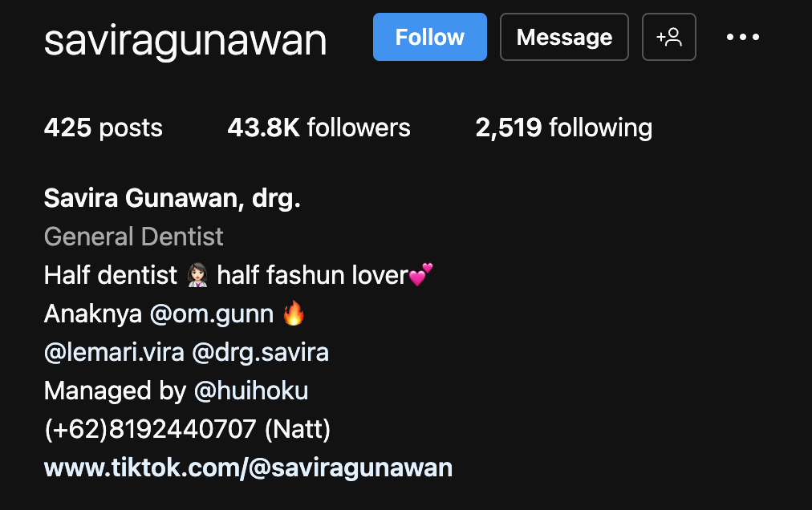
Task: Follow the tiktok.com/@saviragunawan link
Action: tap(249, 468)
